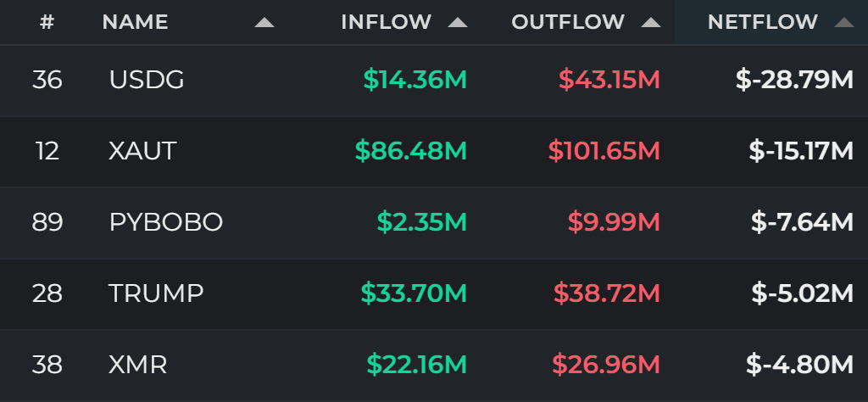The width and height of the screenshot is (868, 402).
Task: Select the OUTFLOW column header text
Action: pos(568,22)
